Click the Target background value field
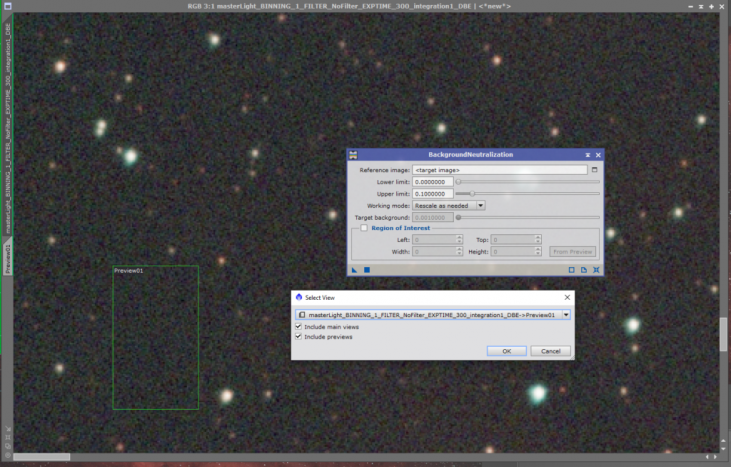The width and height of the screenshot is (731, 467). (x=433, y=217)
